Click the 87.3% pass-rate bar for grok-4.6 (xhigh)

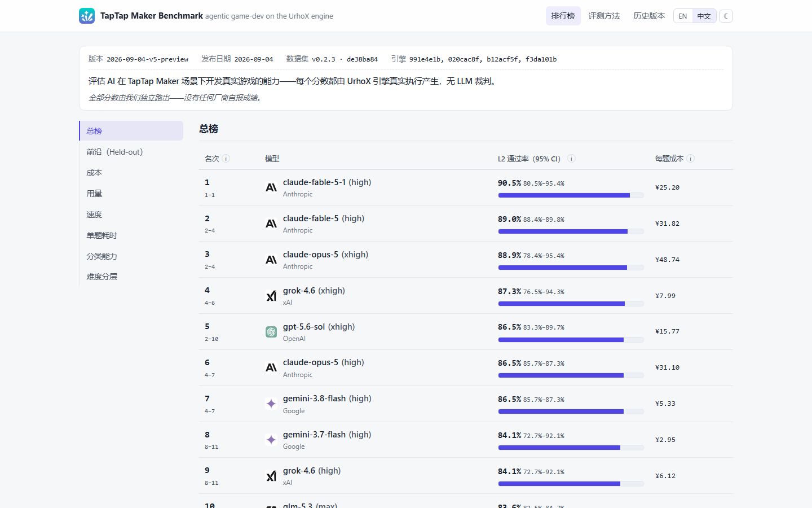pyautogui.click(x=571, y=304)
